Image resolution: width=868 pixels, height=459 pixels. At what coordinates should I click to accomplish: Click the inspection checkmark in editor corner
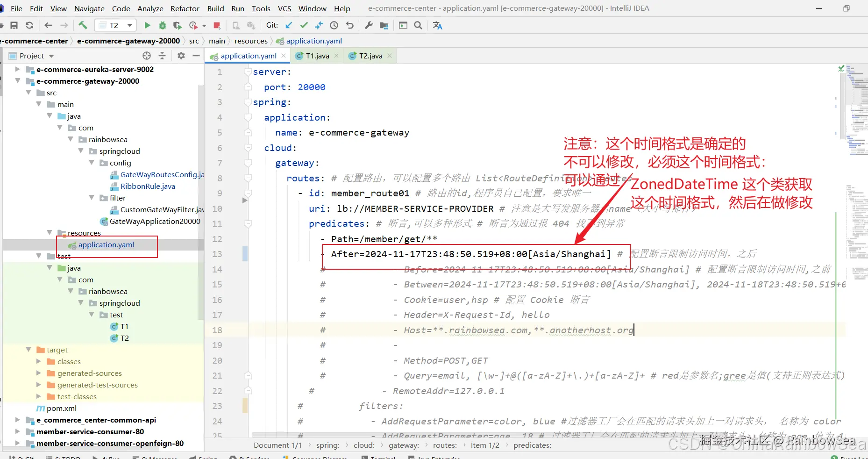pos(841,69)
